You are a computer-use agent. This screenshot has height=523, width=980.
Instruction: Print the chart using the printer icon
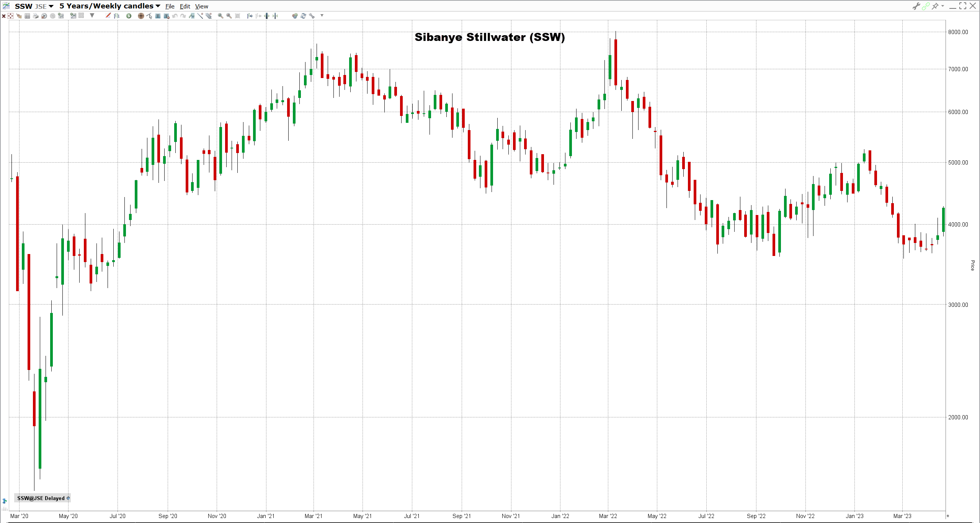tap(36, 16)
